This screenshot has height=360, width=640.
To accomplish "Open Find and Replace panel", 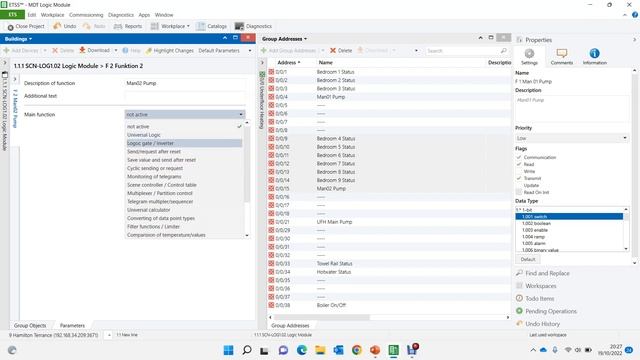I will coord(547,273).
